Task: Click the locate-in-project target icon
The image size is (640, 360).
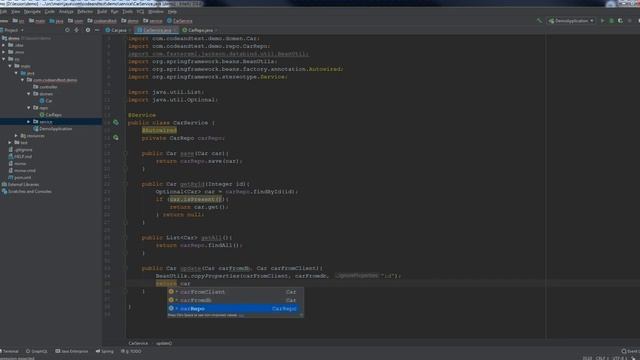Action: [x=67, y=30]
